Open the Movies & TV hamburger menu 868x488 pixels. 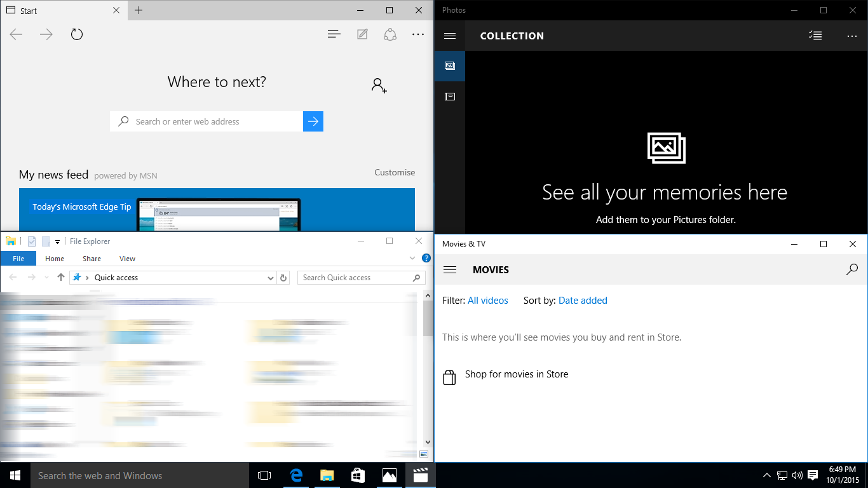pos(450,270)
